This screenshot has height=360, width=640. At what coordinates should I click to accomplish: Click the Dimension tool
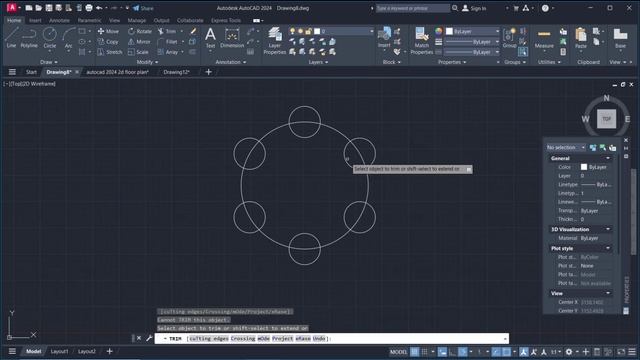pyautogui.click(x=232, y=38)
